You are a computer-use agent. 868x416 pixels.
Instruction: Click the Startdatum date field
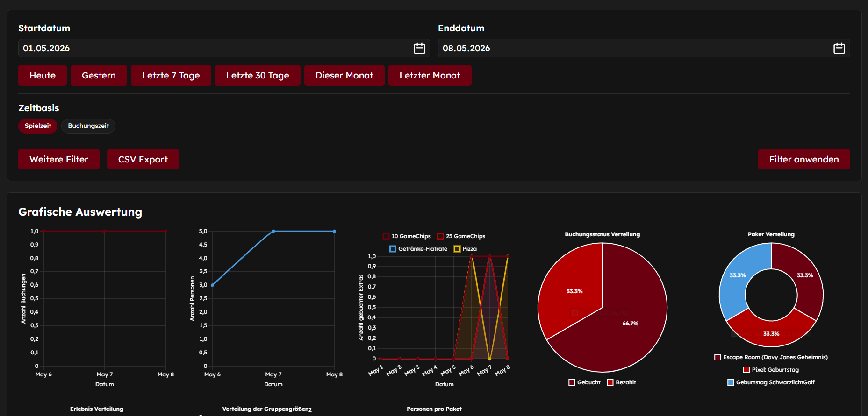[224, 48]
